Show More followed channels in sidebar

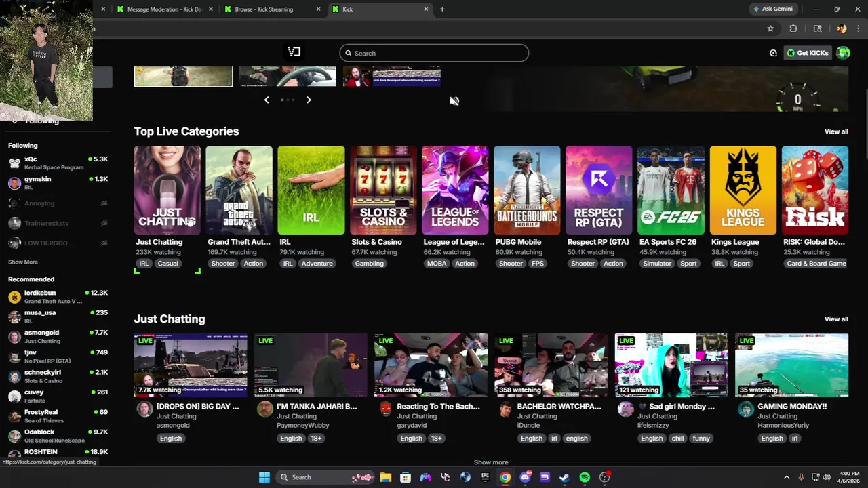pos(23,262)
